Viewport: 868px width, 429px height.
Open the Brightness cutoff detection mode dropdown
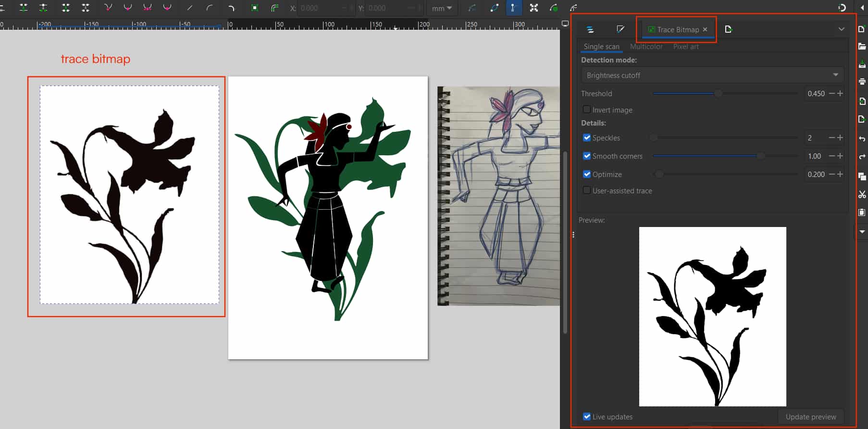712,75
